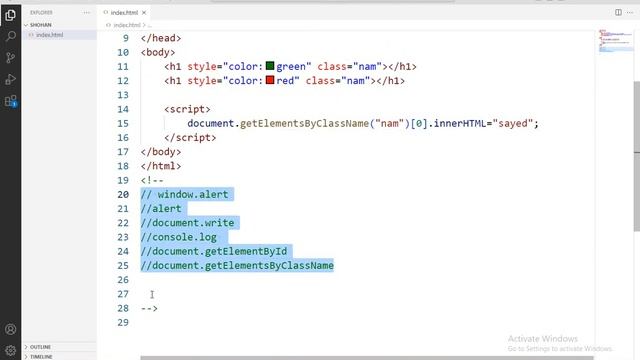Click the getElementsByClassName call on line 15
This screenshot has width=640, height=360.
[304, 123]
